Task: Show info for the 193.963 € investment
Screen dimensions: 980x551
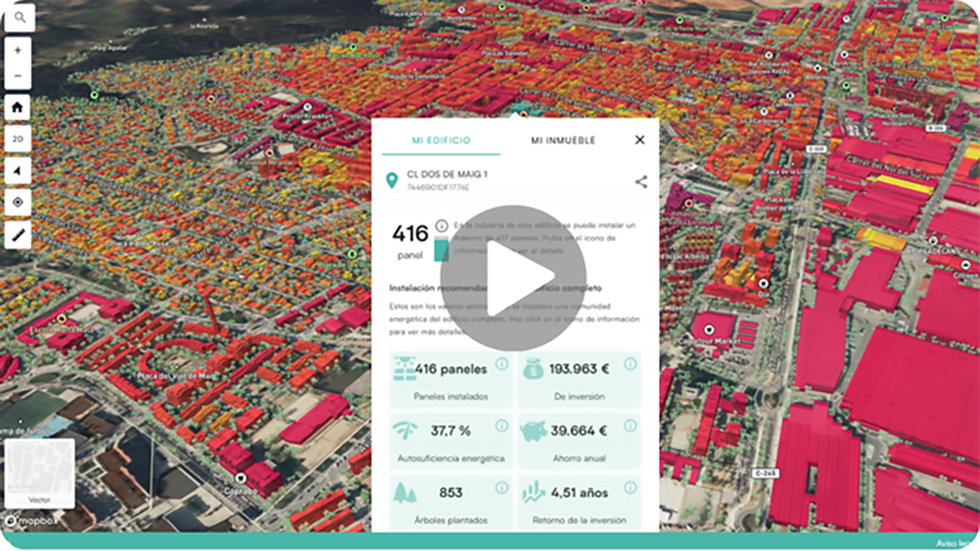Action: click(630, 364)
